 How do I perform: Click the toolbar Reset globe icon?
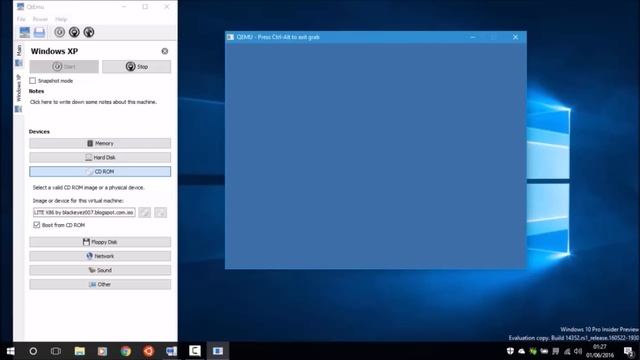tap(89, 32)
